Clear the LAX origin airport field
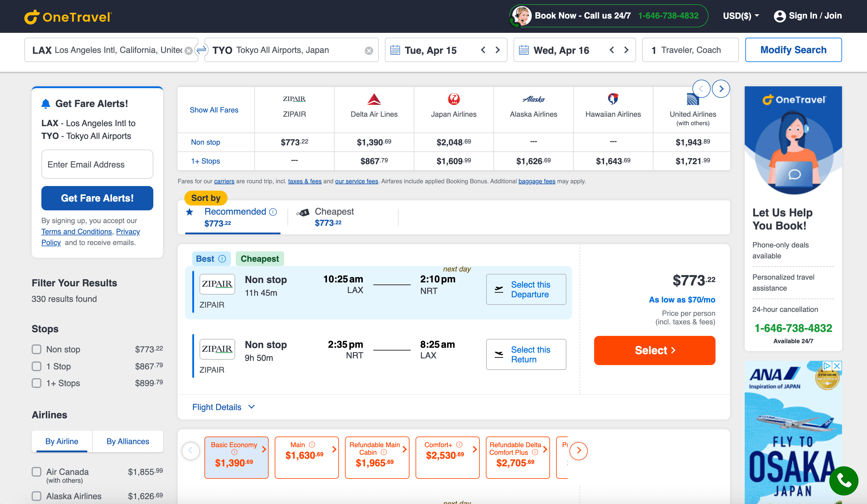The height and width of the screenshot is (504, 867). click(x=189, y=50)
